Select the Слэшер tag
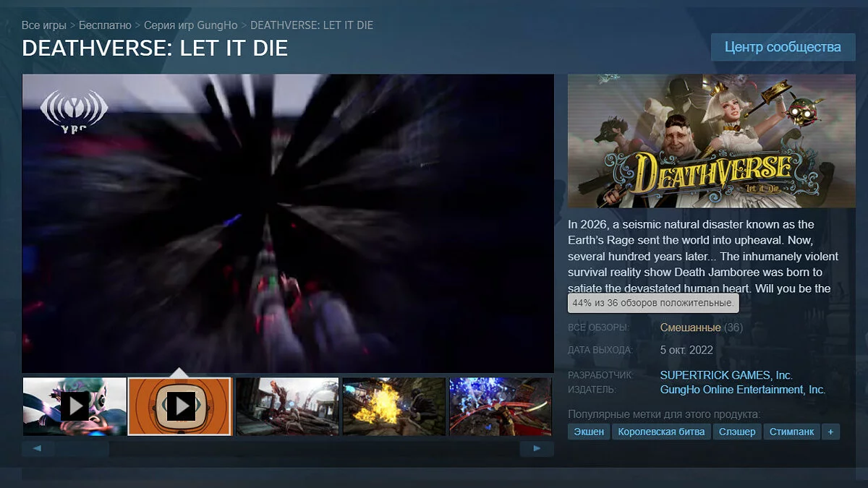This screenshot has width=868, height=488. pyautogui.click(x=737, y=432)
